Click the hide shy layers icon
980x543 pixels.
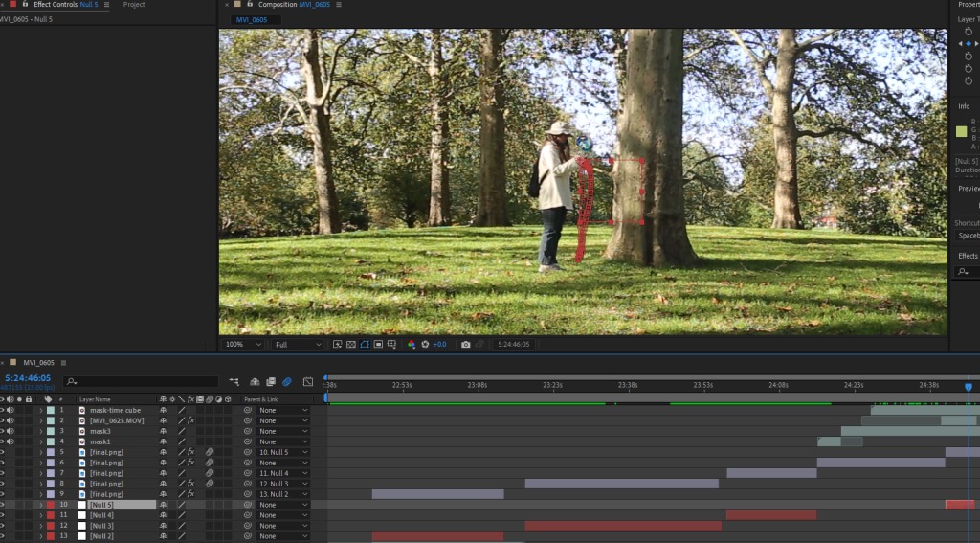(x=255, y=381)
